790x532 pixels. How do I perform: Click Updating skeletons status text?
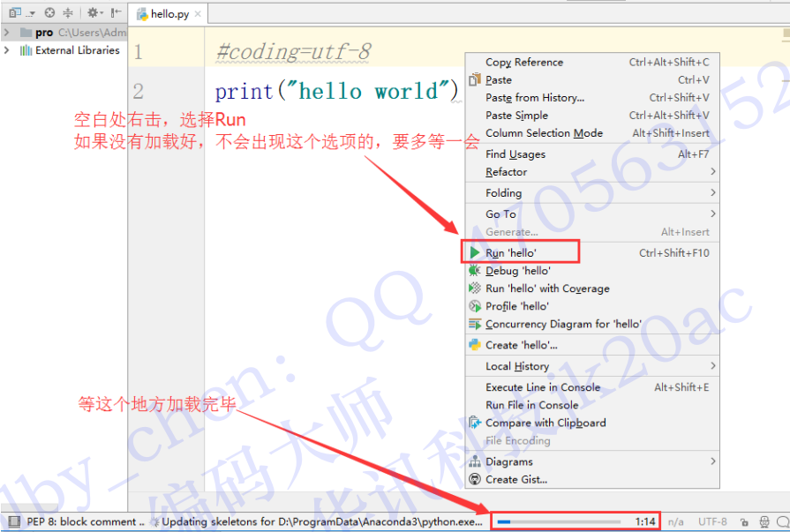321,521
